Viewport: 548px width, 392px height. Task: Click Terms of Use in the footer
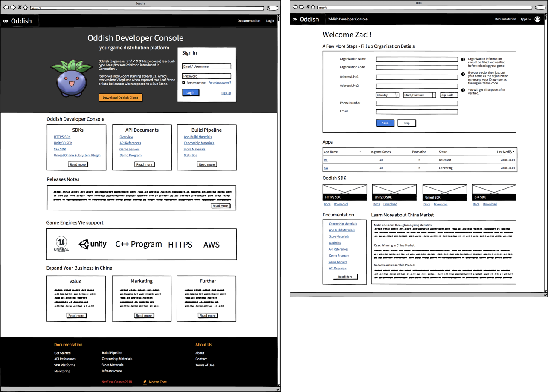(x=205, y=365)
